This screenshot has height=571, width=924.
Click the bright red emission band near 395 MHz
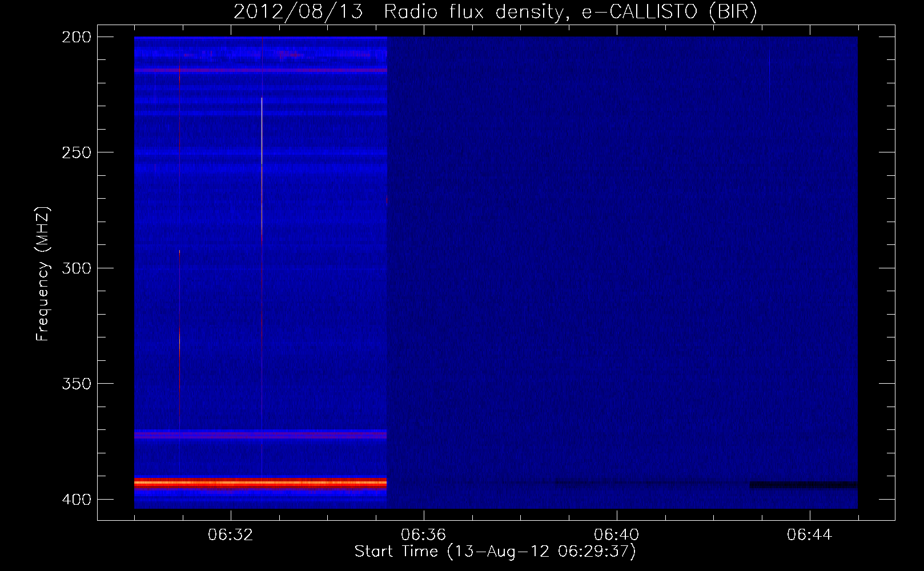[260, 484]
